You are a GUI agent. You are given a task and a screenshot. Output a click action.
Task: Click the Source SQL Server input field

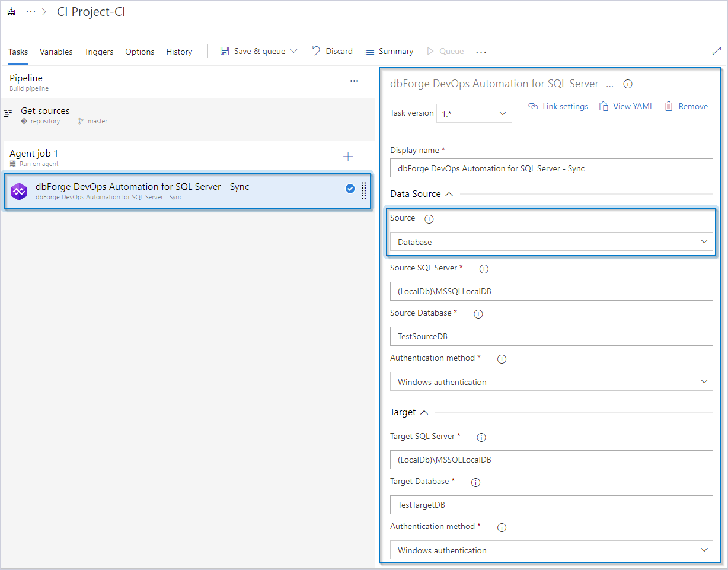pos(551,291)
